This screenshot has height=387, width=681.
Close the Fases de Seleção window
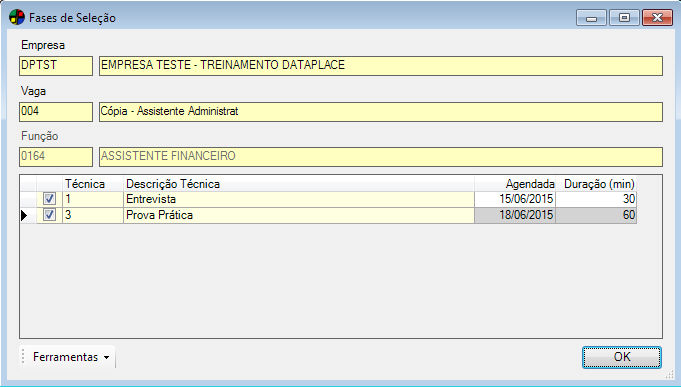657,18
